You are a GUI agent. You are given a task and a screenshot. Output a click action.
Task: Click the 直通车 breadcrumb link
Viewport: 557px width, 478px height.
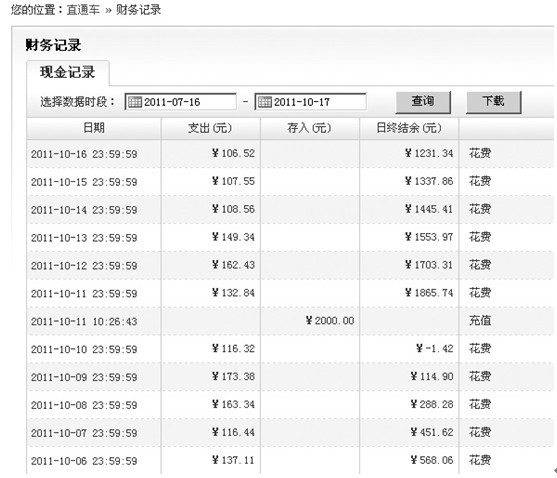click(x=83, y=10)
